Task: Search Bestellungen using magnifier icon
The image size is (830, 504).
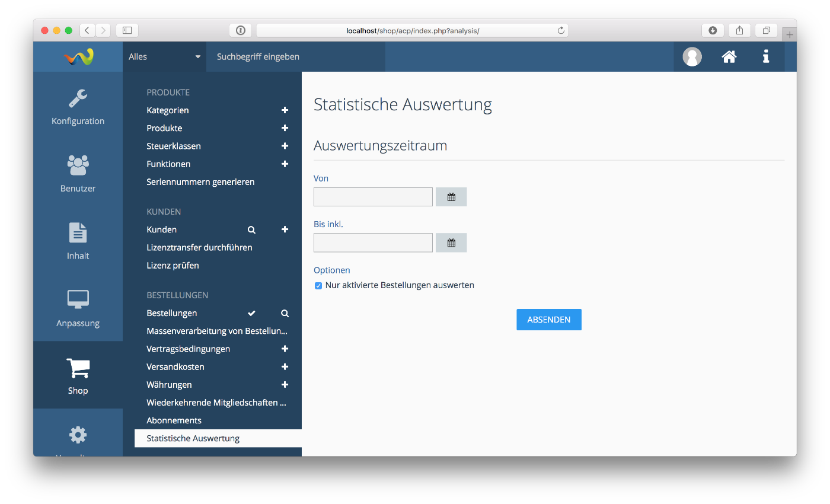Action: tap(285, 313)
